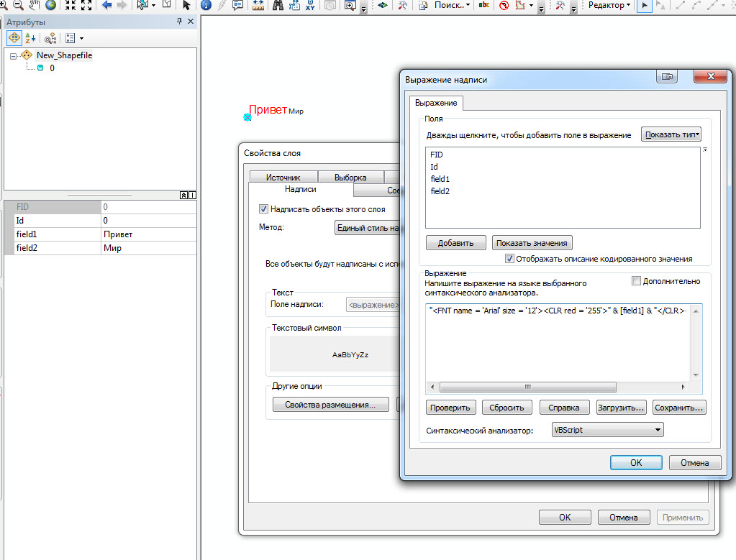This screenshot has height=560, width=736.
Task: Open the 'Поле надписи' expression dropdown
Action: point(373,304)
